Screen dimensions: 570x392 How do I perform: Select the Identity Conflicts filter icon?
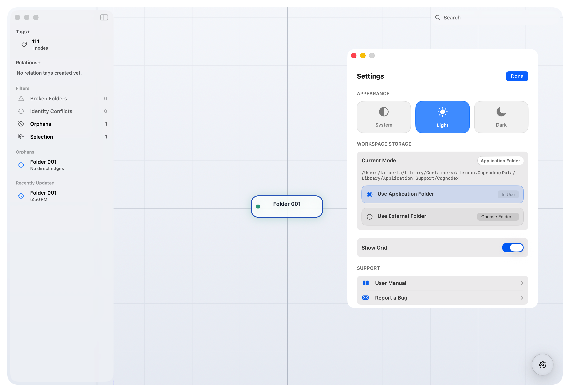(x=21, y=111)
